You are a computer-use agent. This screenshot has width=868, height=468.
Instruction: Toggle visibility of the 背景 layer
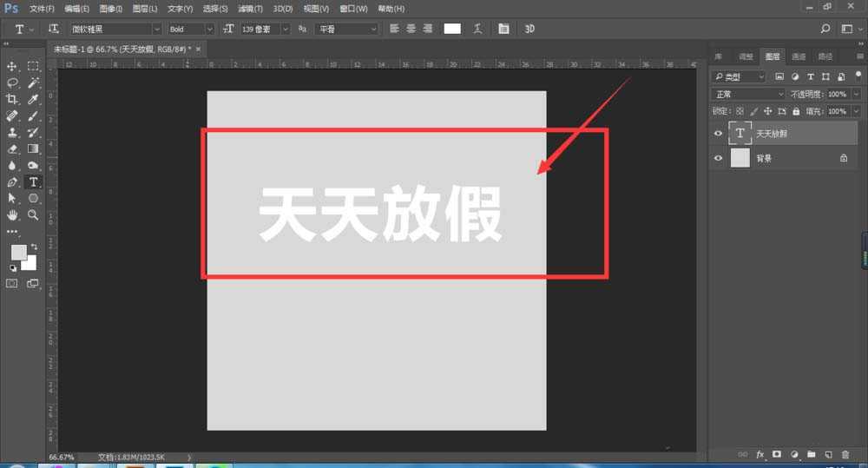coord(718,159)
